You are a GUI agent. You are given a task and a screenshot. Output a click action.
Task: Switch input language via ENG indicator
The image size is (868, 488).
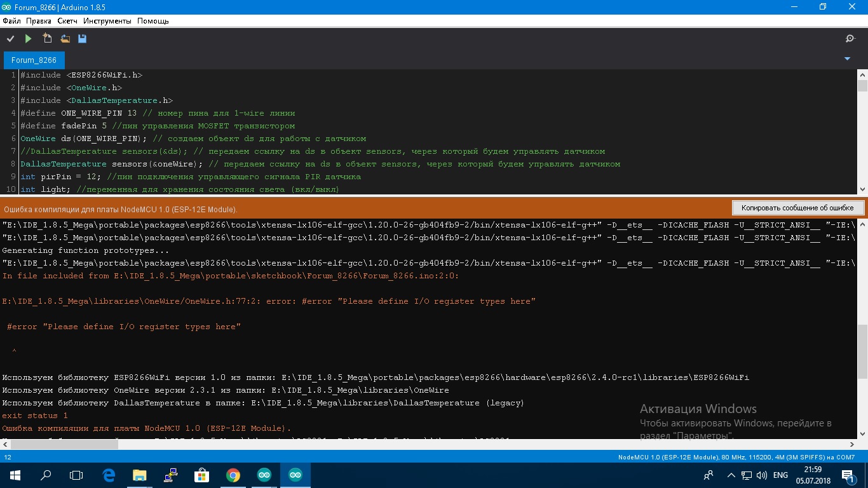[x=780, y=475]
